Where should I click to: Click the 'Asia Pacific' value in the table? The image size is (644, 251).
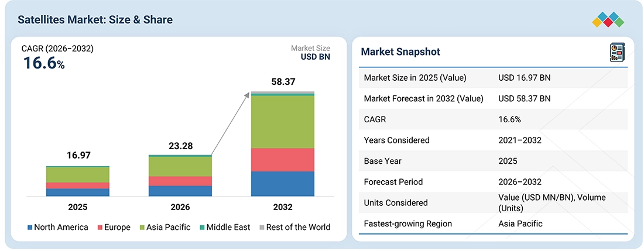(520, 224)
